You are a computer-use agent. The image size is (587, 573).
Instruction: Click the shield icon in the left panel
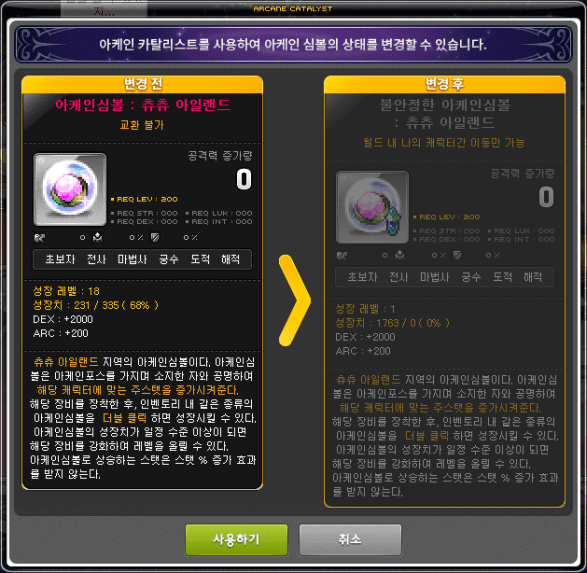pos(155,237)
